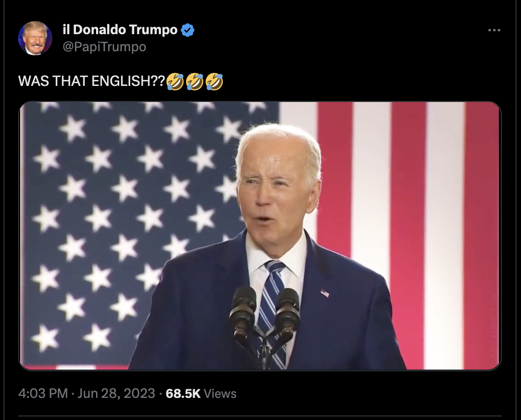Open the three-dot more options menu
521x420 pixels.
pyautogui.click(x=494, y=30)
